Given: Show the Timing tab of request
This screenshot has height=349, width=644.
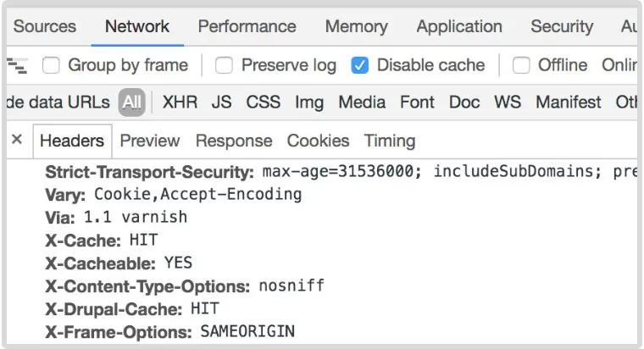Looking at the screenshot, I should 390,141.
